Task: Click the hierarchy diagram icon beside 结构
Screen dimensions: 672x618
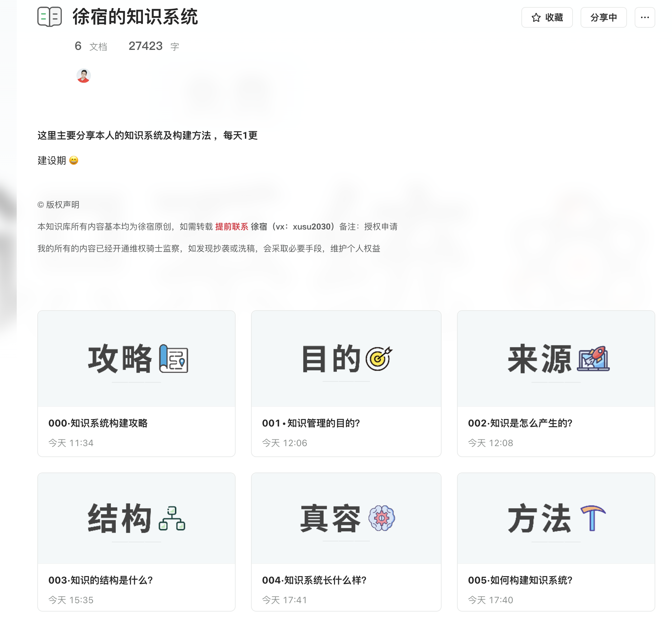Action: 172,518
